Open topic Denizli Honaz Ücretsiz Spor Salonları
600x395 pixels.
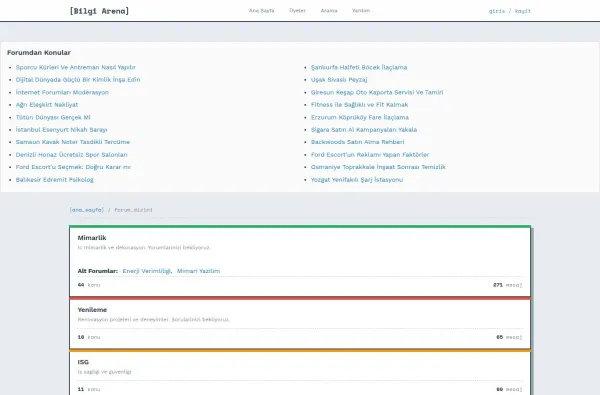click(72, 155)
